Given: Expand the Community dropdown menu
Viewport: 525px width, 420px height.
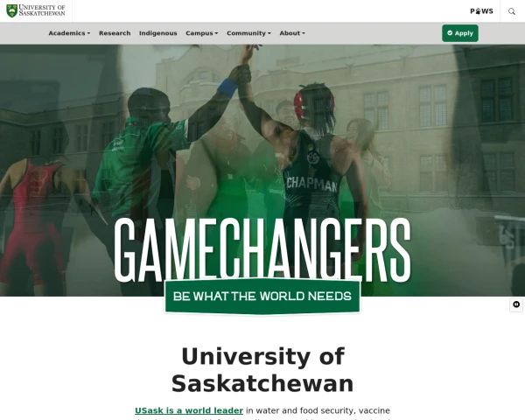Looking at the screenshot, I should (248, 33).
